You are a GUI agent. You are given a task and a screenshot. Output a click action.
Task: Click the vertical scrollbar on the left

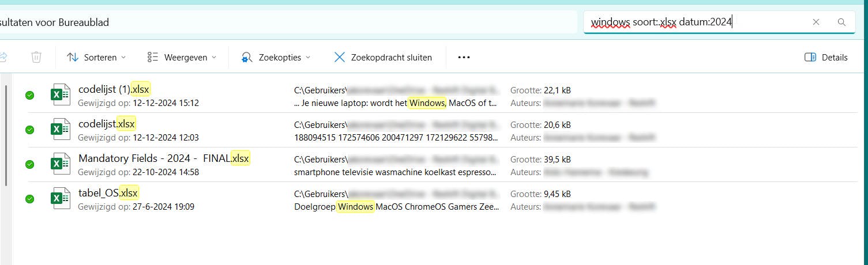(6, 135)
